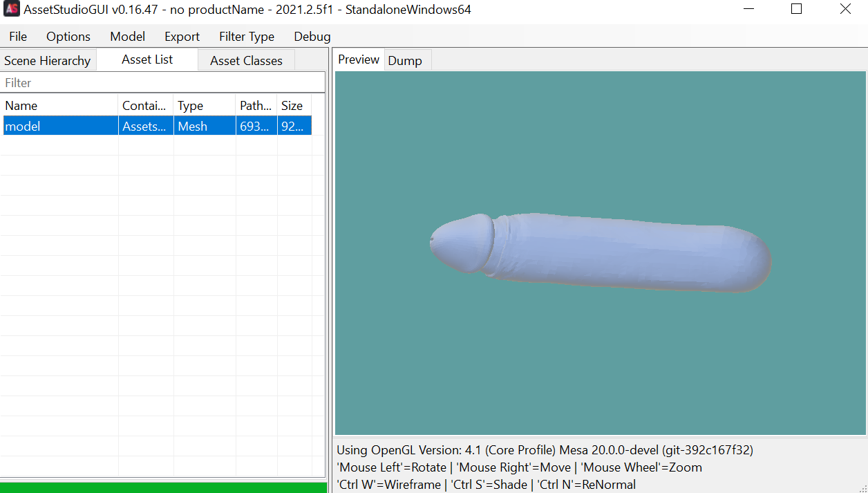Click the green progress bar
This screenshot has height=493, width=868.
click(x=163, y=487)
